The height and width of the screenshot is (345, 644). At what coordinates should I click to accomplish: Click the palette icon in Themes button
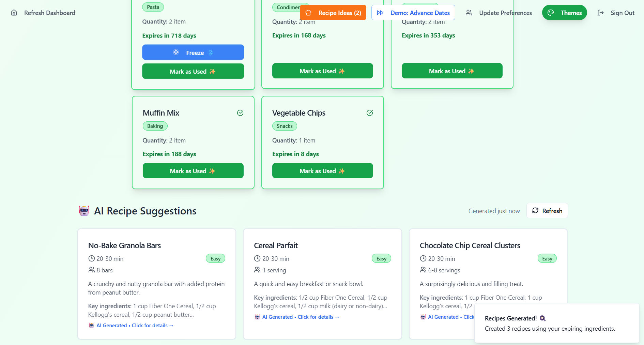point(551,13)
